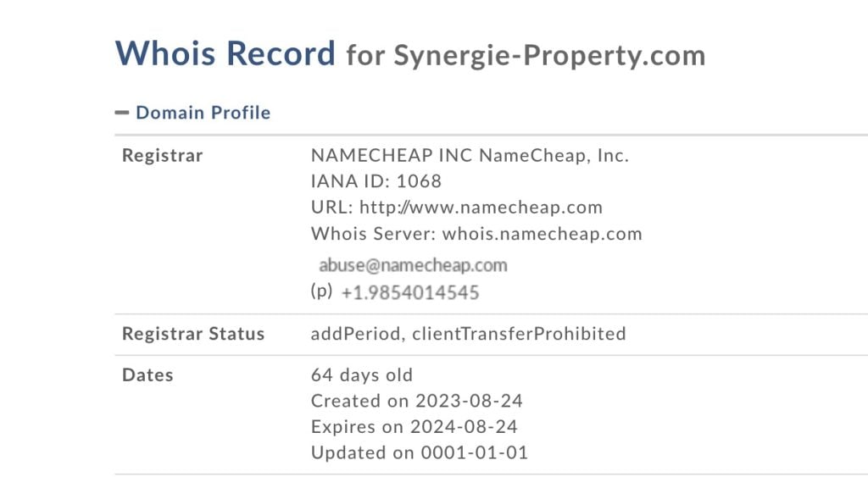This screenshot has height=477, width=868.
Task: Click the Registrar row label
Action: 162,156
